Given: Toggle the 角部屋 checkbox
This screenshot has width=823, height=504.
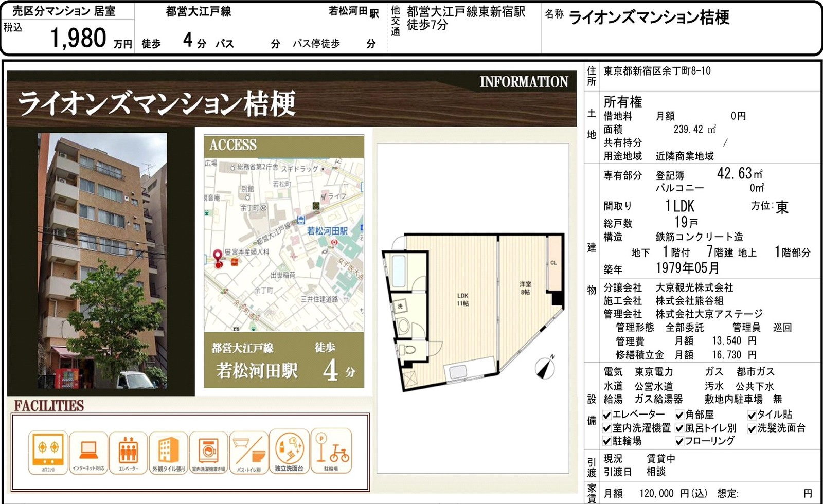Looking at the screenshot, I should click(679, 415).
